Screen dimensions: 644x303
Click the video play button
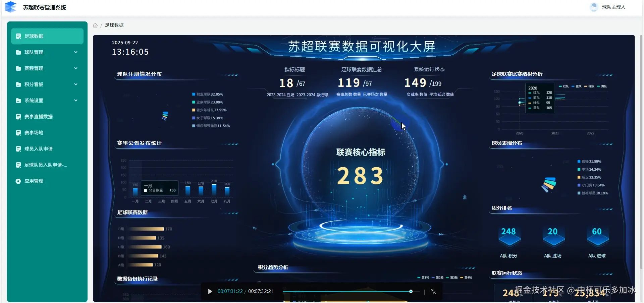point(210,291)
